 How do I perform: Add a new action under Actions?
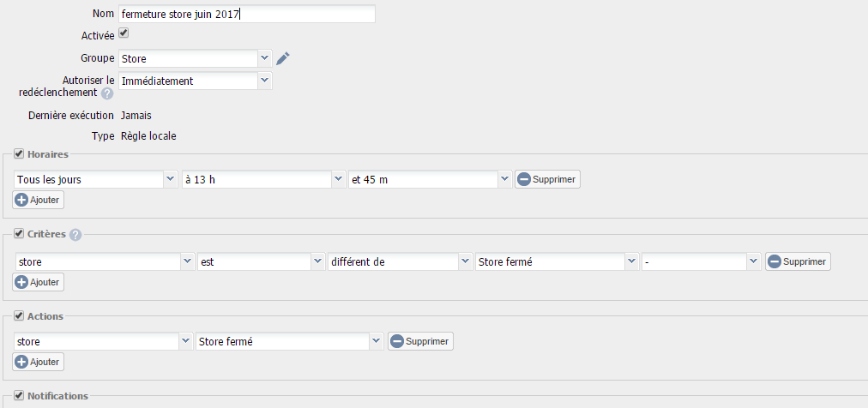pyautogui.click(x=39, y=362)
